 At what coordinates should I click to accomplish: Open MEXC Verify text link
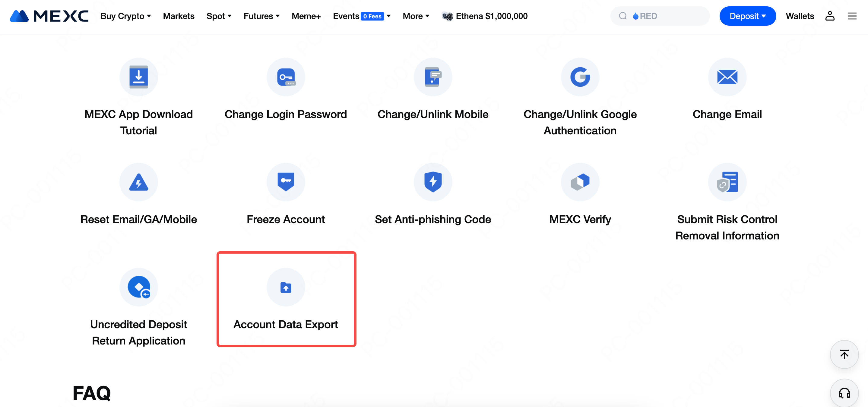coord(580,219)
